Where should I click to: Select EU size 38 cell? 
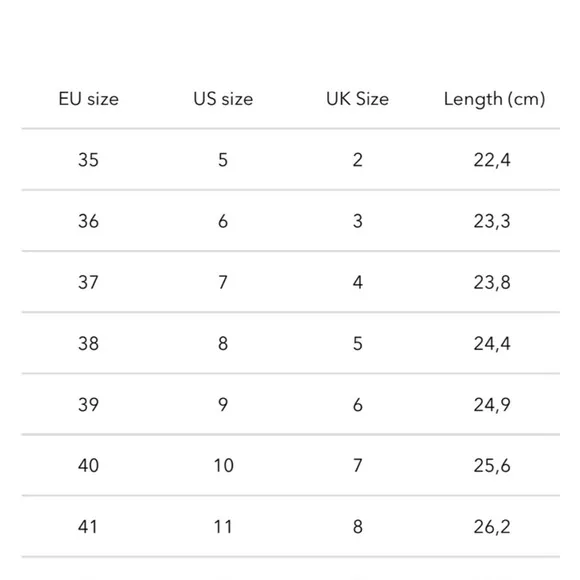tap(88, 343)
